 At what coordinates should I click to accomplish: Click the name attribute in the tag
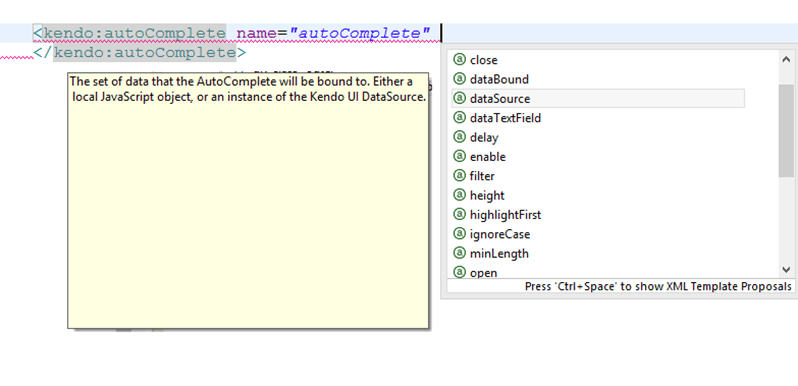[256, 34]
